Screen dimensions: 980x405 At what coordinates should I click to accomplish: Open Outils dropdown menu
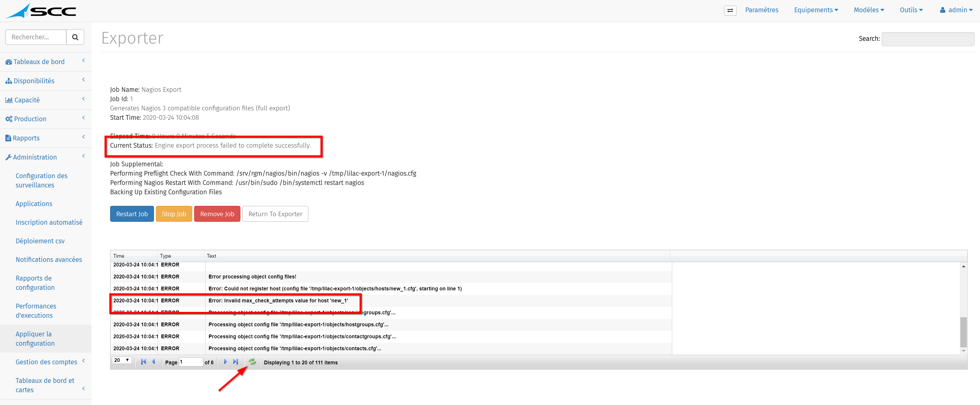point(911,10)
